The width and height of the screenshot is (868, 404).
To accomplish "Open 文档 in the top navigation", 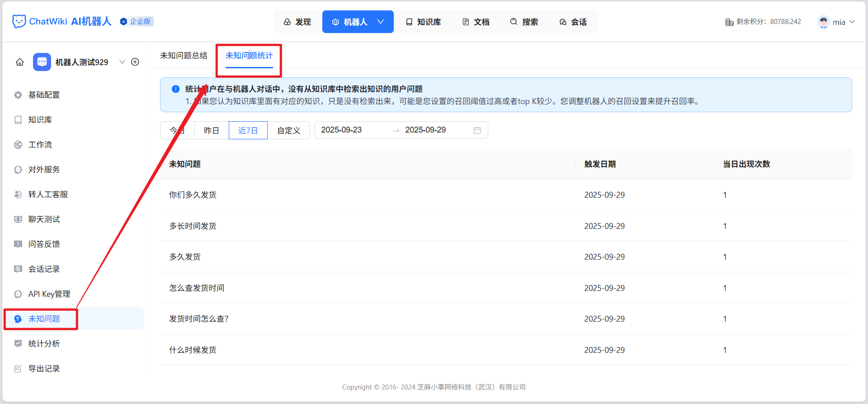I will [476, 22].
